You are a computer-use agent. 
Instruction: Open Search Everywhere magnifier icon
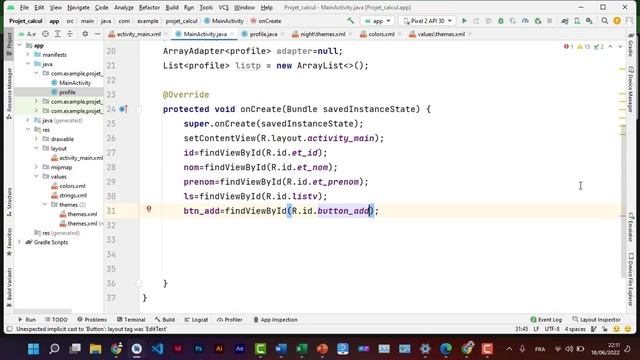[604, 21]
